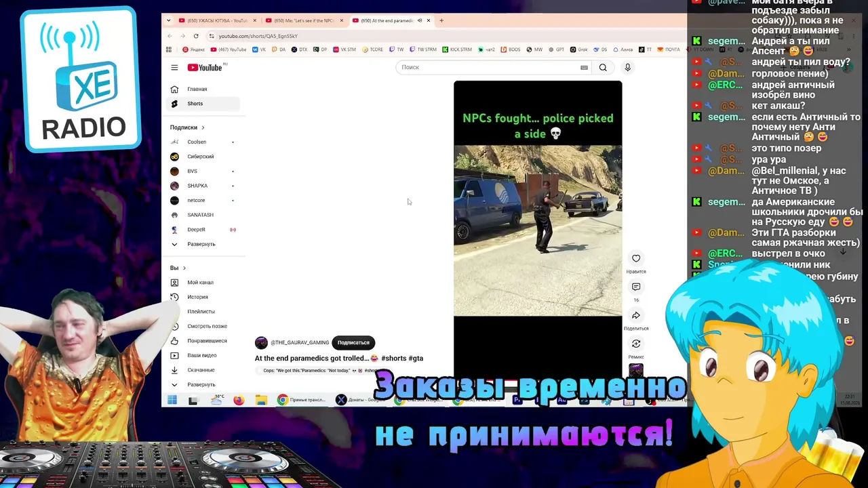Open the VK STM bookmark
Viewport: 868px width, 488px height.
(x=344, y=49)
